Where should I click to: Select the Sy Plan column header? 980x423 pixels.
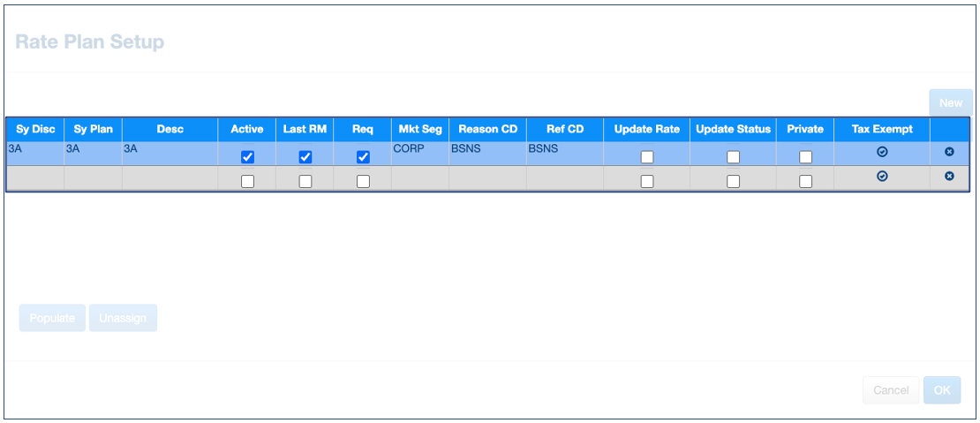point(93,129)
